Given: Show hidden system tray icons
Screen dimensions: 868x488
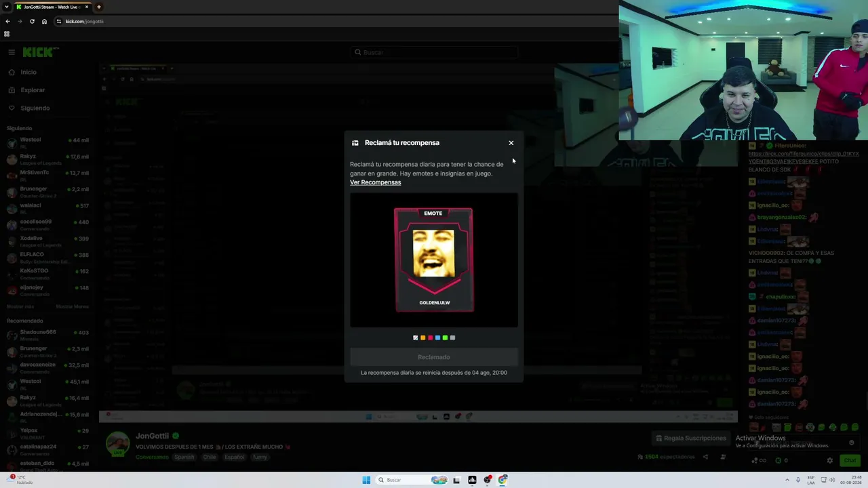Looking at the screenshot, I should [x=787, y=480].
